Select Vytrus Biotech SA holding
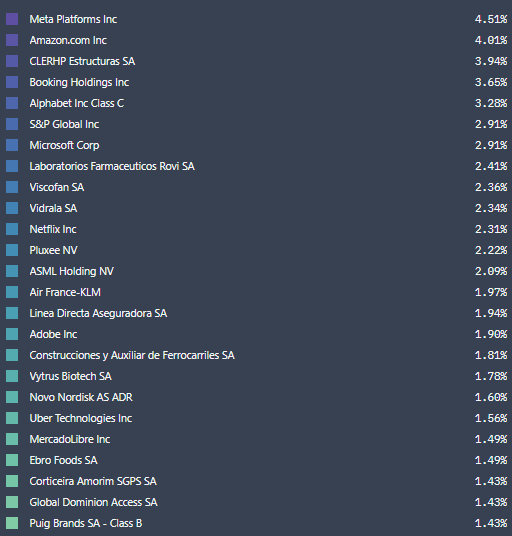Screen dimensions: 512x536 click(x=70, y=376)
